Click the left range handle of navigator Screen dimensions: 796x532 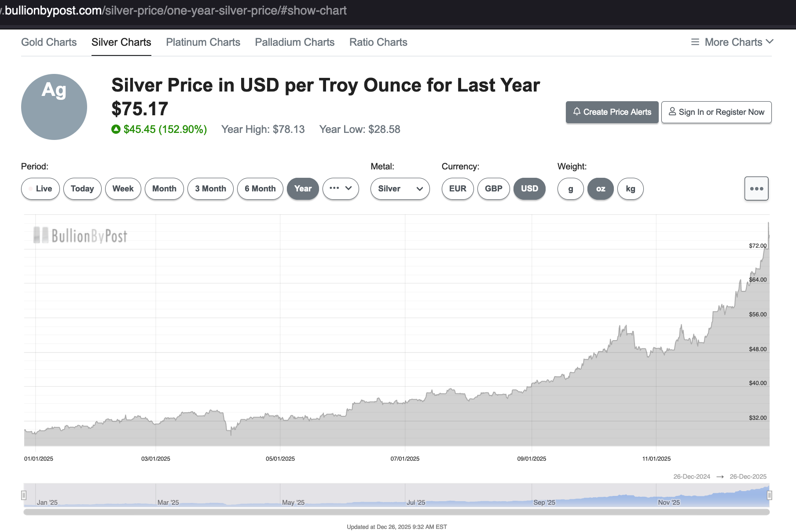(24, 495)
